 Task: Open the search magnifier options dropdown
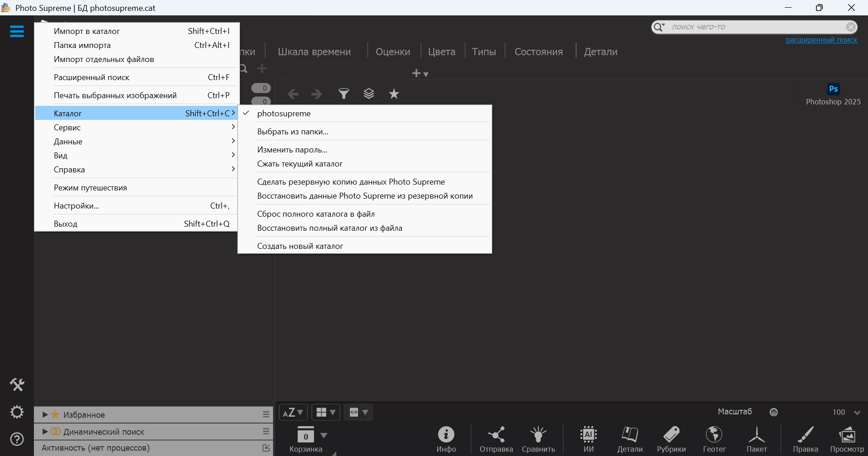click(x=659, y=27)
